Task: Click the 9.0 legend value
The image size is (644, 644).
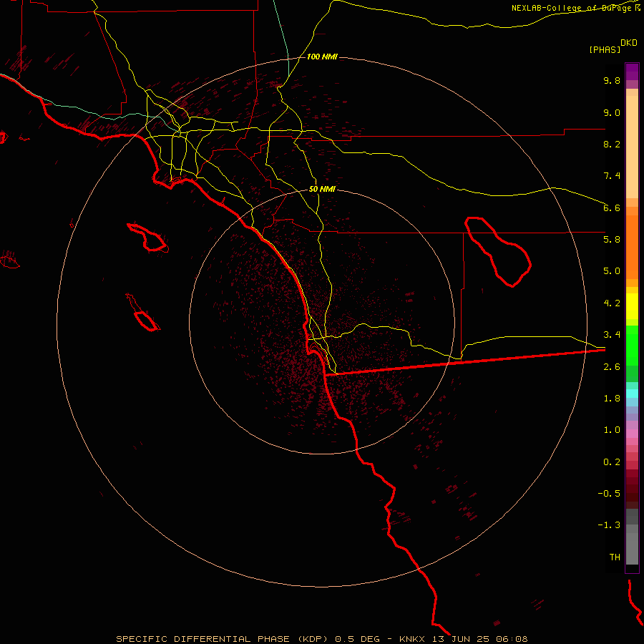Action: tap(612, 112)
